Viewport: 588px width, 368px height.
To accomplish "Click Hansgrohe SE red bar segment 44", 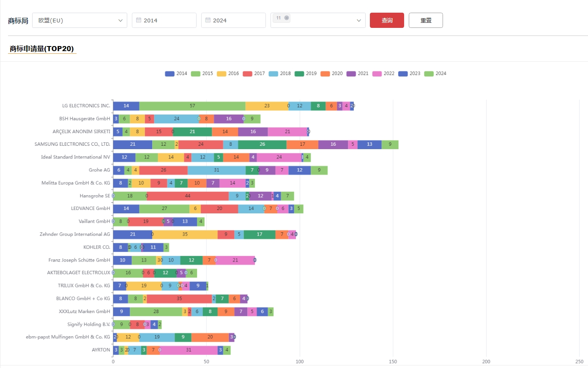I will 188,196.
